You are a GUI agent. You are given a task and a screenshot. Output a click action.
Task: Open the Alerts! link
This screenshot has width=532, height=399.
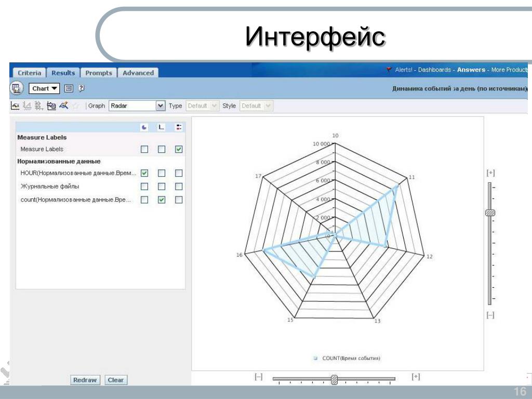(x=404, y=70)
